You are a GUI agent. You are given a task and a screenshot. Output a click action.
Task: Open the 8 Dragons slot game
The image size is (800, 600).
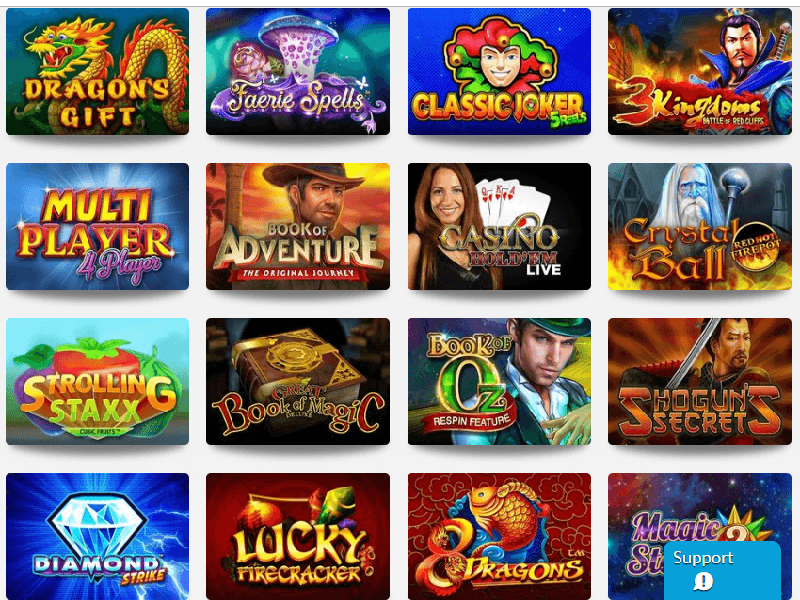(x=499, y=536)
